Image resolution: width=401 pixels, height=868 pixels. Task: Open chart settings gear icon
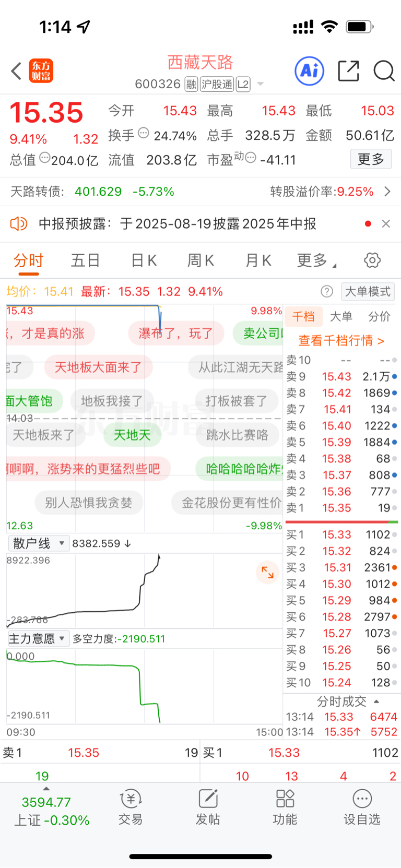372,260
